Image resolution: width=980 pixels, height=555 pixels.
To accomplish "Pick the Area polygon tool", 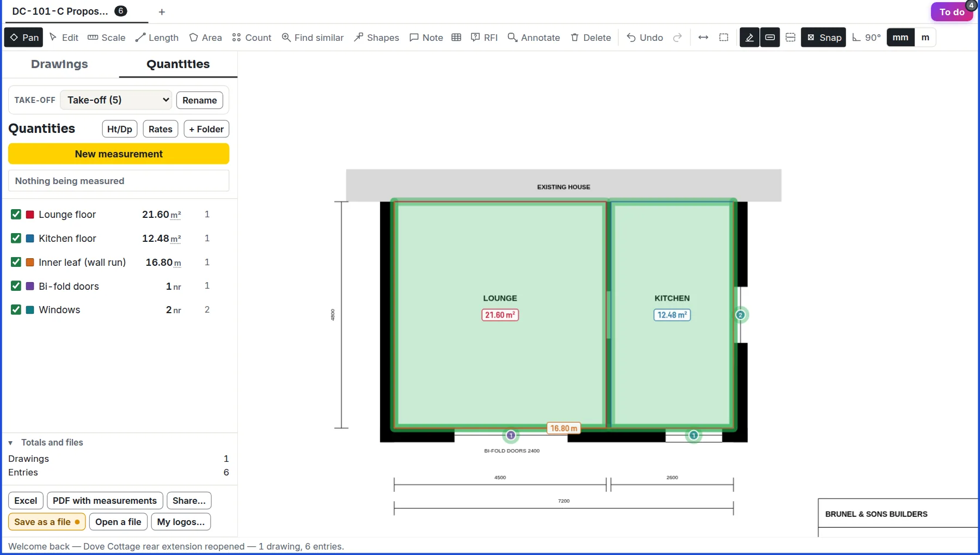I will pos(206,38).
